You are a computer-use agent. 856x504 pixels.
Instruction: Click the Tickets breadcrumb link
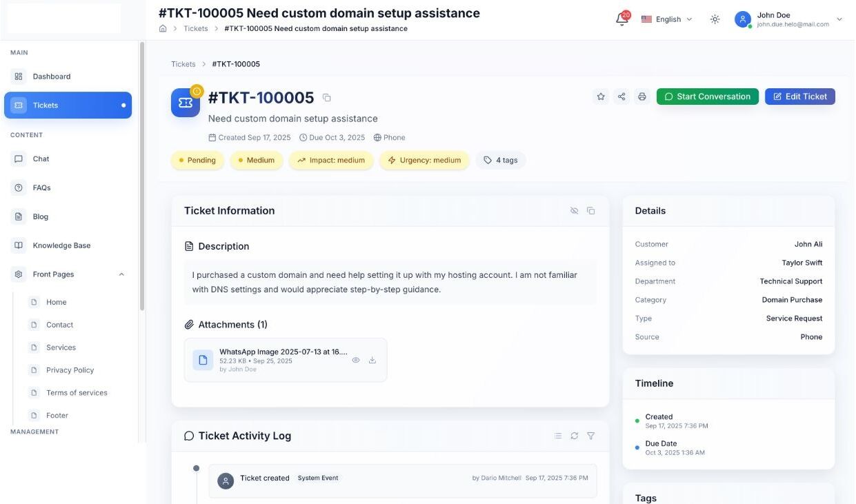point(183,64)
